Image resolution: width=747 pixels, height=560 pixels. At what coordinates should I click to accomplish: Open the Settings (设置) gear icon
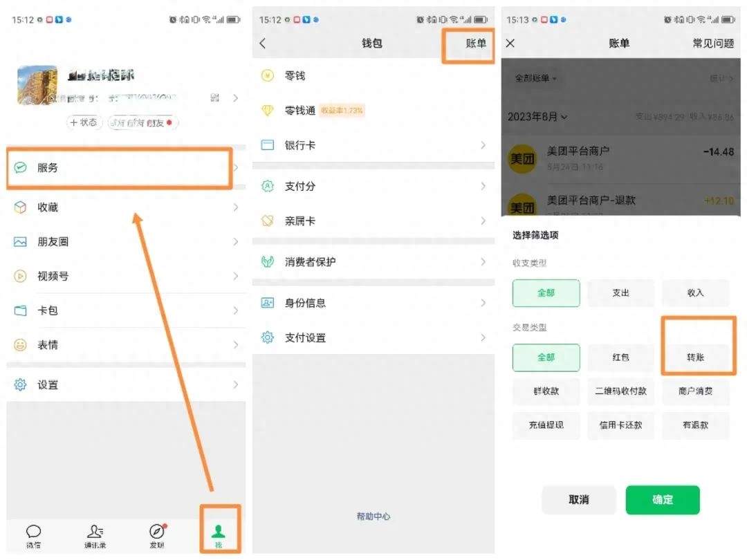point(21,385)
